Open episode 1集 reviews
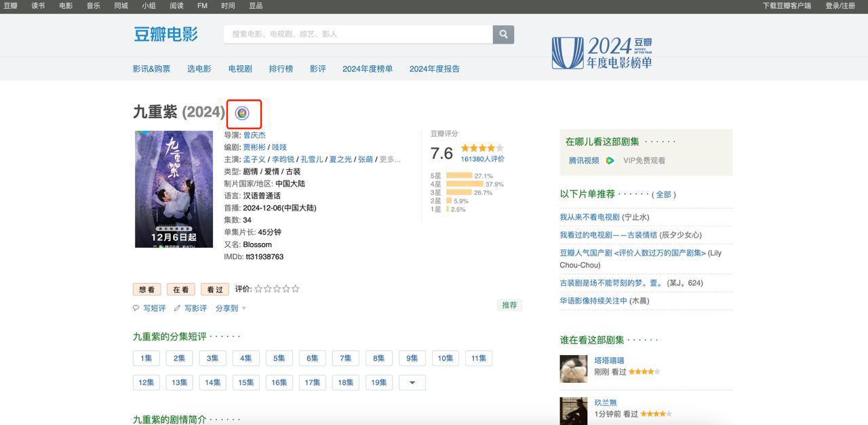This screenshot has width=868, height=425. 146,358
